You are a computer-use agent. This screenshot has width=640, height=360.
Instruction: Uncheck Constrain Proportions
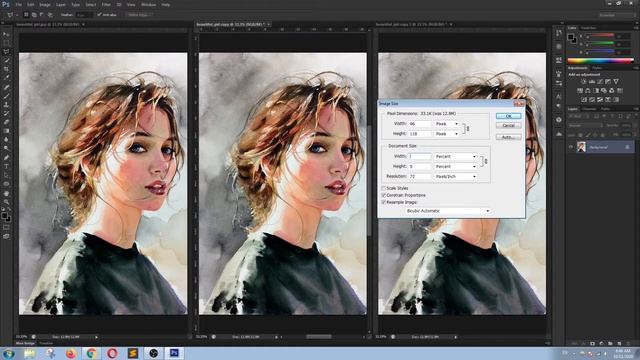tap(384, 195)
